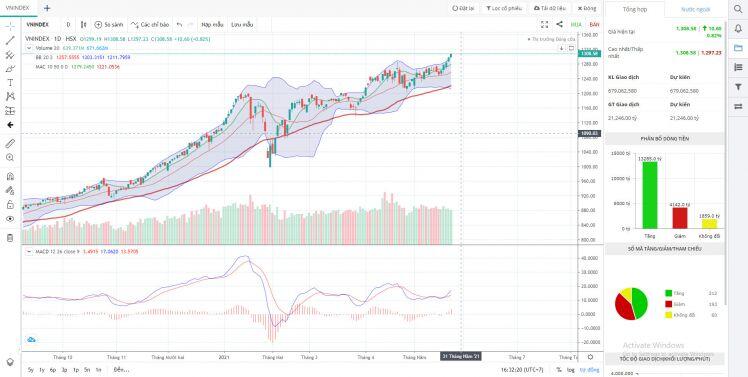
Task: Click the undo arrow in chart toolbar
Action: coord(179,24)
